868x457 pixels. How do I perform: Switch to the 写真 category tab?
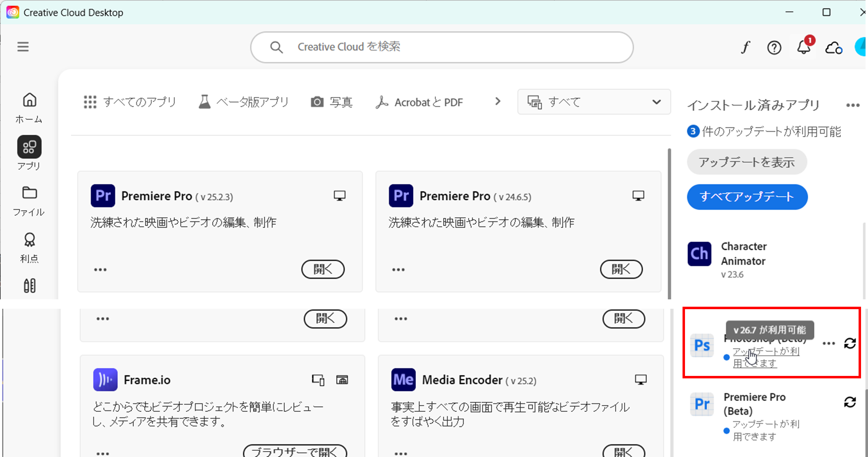click(x=332, y=102)
